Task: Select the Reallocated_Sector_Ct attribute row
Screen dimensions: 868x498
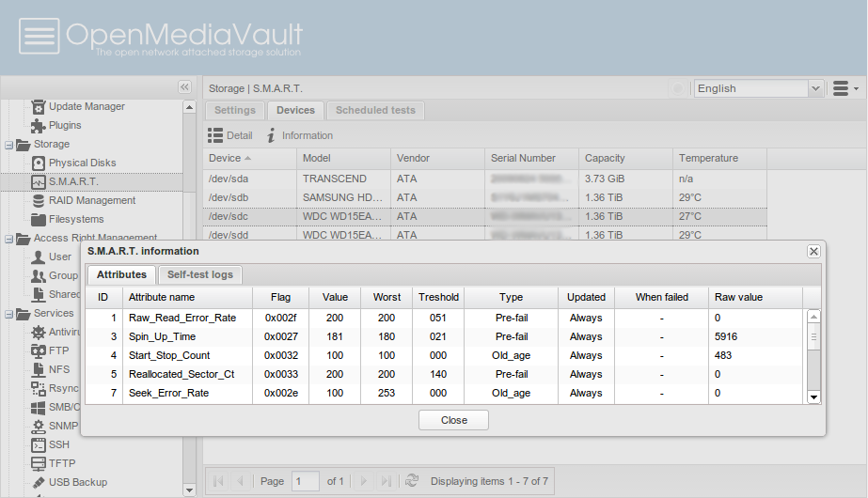Action: (445, 375)
